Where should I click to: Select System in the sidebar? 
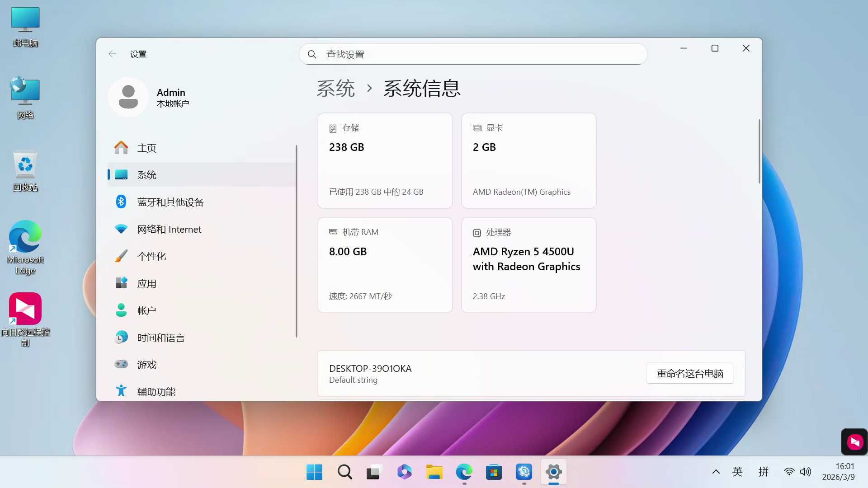(x=146, y=175)
